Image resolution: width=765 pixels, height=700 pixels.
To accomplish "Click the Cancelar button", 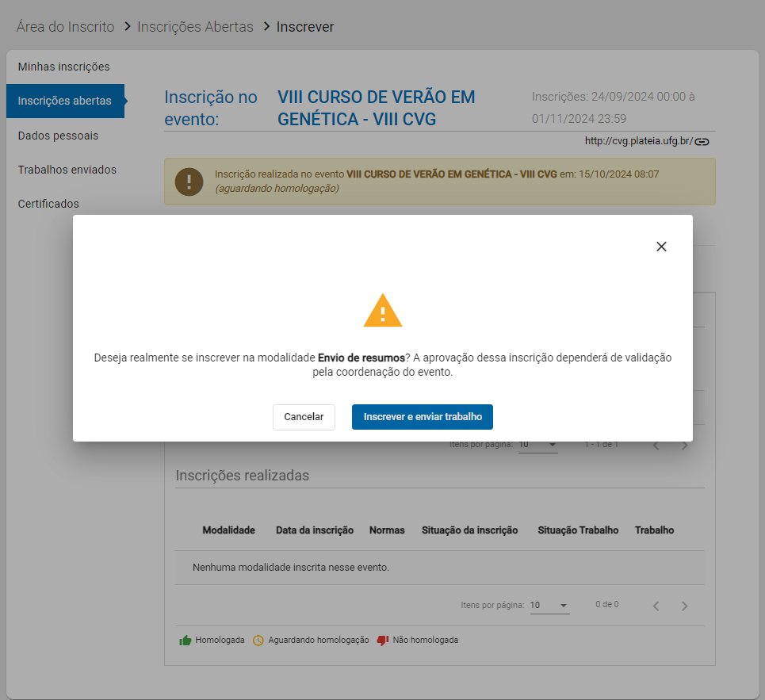I will pos(304,417).
